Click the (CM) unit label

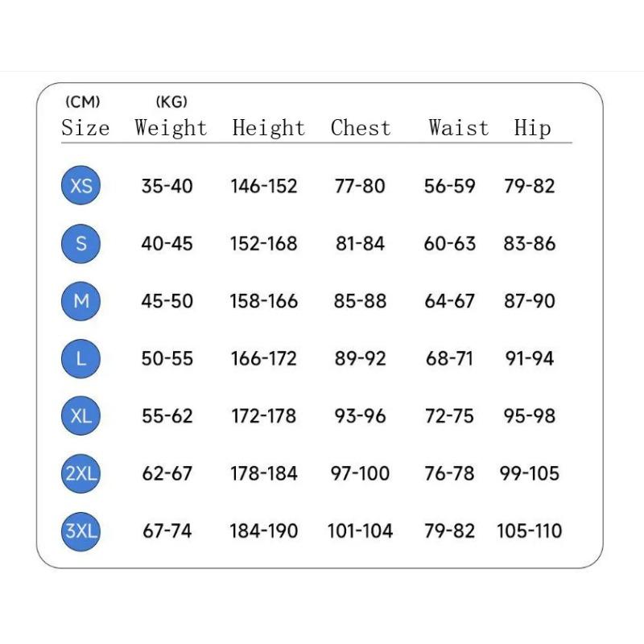(82, 101)
